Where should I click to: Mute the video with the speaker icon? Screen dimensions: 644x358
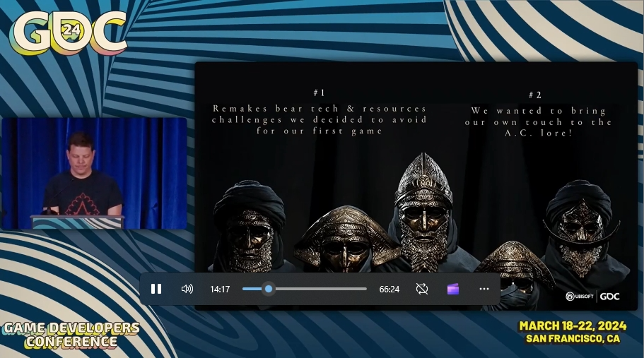coord(187,289)
